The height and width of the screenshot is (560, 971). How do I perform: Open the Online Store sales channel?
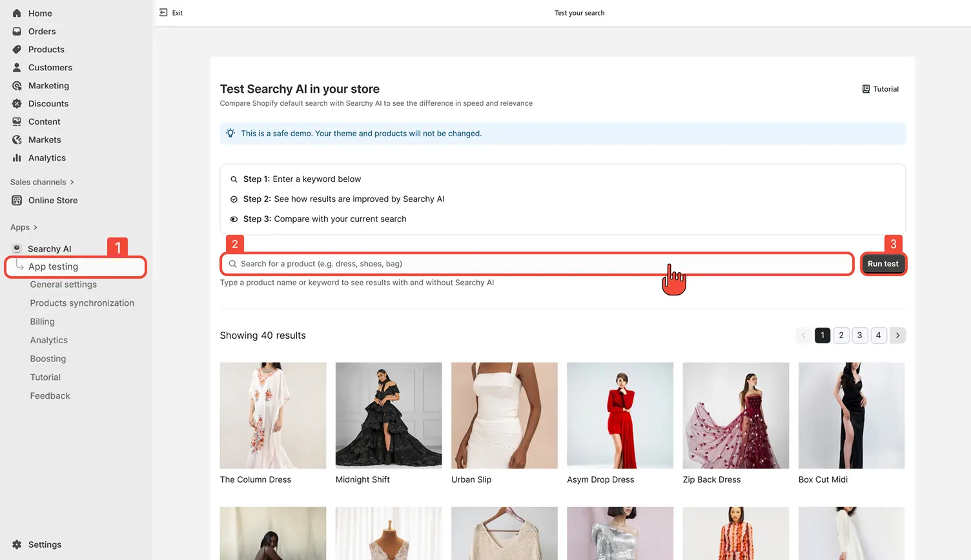click(53, 200)
